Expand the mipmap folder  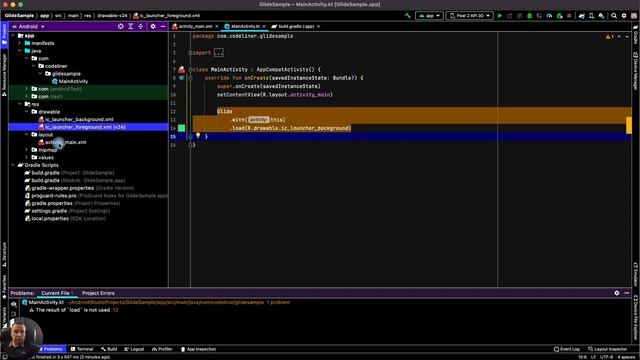click(27, 150)
